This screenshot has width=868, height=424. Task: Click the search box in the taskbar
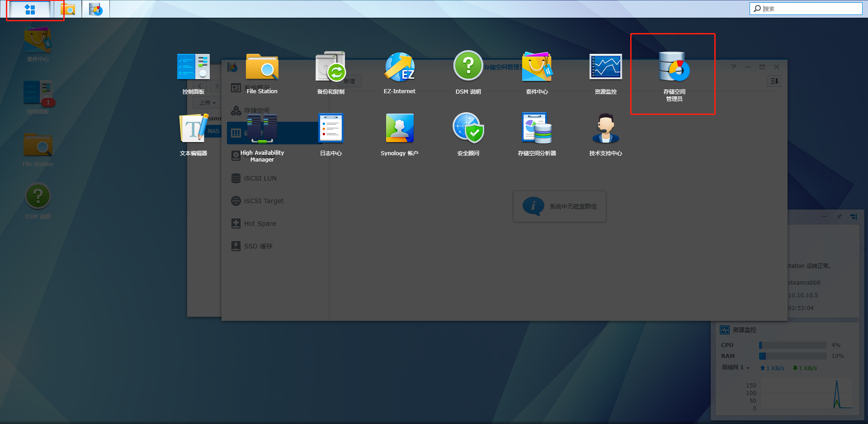[x=806, y=9]
